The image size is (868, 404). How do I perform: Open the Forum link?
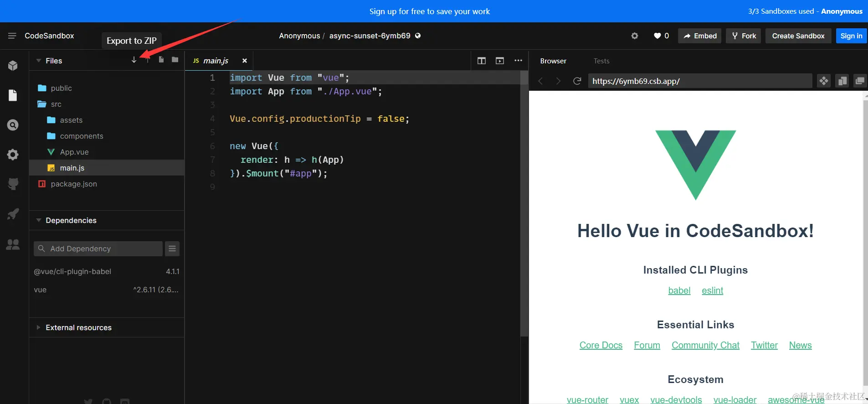pos(647,345)
